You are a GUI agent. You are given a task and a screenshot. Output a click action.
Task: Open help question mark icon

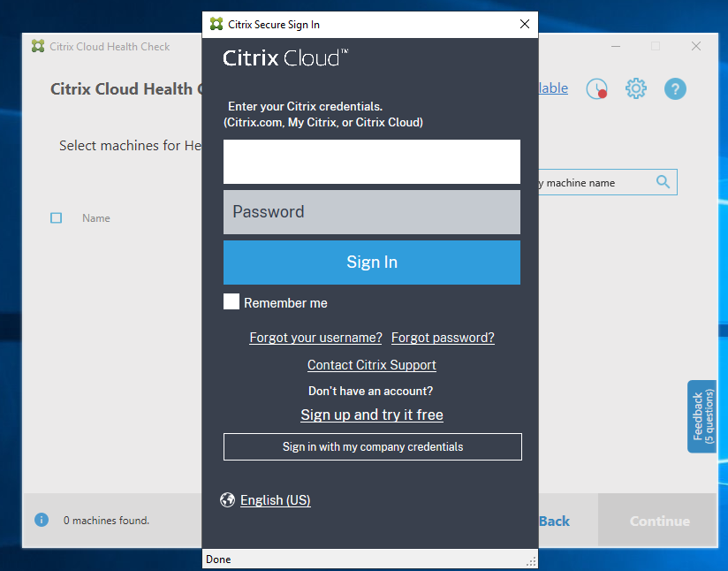pos(675,88)
